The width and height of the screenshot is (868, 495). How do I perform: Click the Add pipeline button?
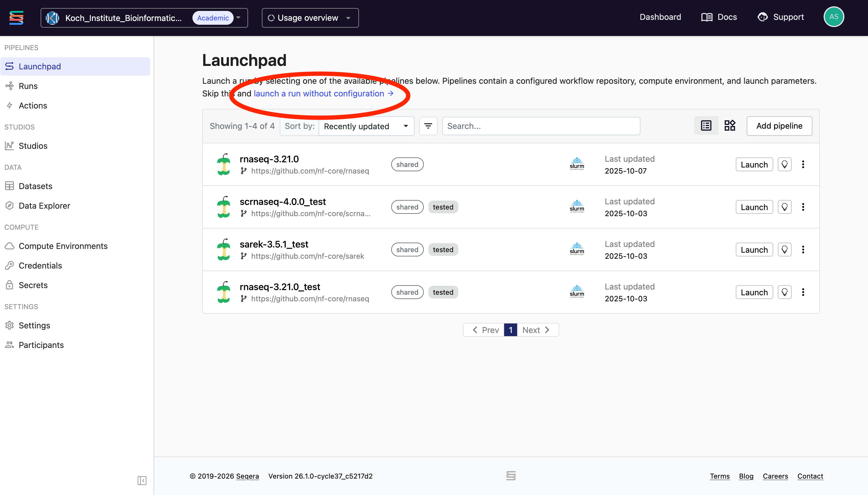(x=779, y=126)
